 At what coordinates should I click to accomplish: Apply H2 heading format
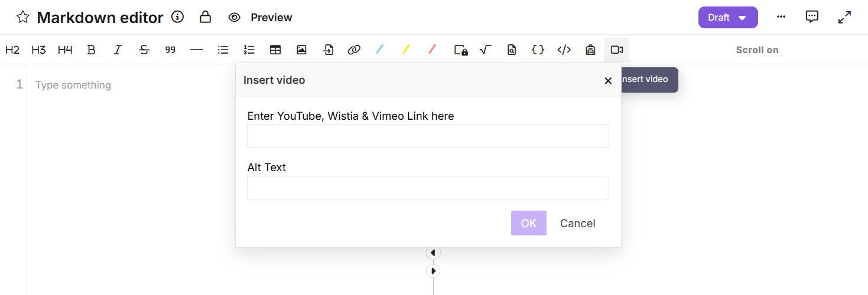pyautogui.click(x=12, y=50)
